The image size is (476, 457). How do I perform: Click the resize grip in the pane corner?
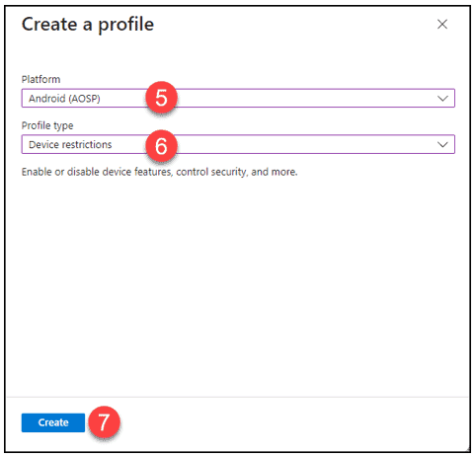(467, 449)
